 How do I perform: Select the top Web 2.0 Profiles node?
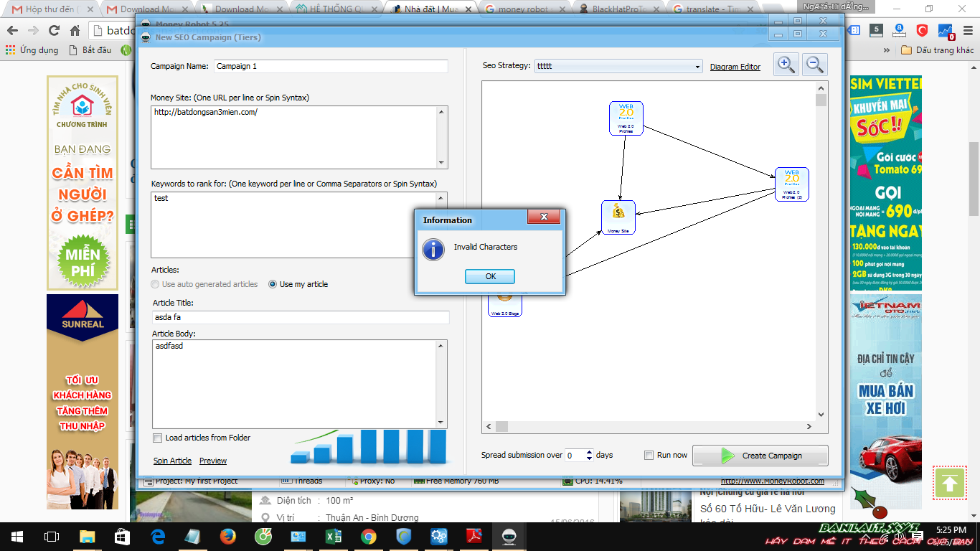[x=626, y=118]
